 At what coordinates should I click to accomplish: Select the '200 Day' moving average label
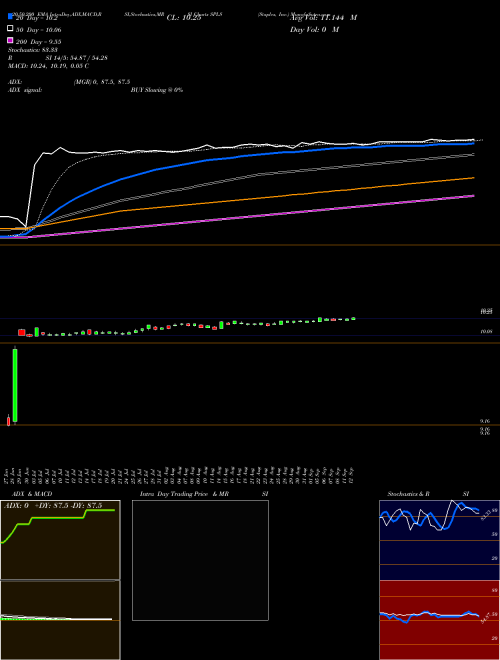[x=38, y=42]
